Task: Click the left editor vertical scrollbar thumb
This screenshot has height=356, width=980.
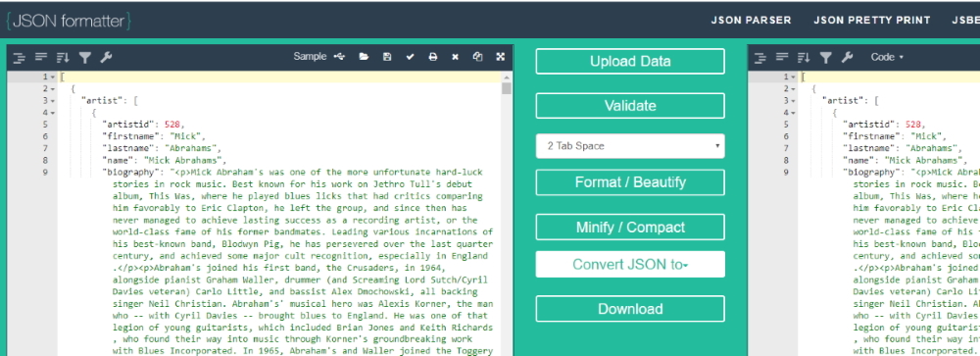Action: coord(507,88)
